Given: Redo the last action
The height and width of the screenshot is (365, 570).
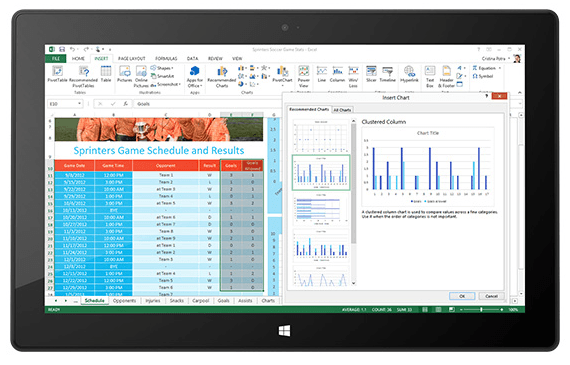Looking at the screenshot, I should [86, 49].
